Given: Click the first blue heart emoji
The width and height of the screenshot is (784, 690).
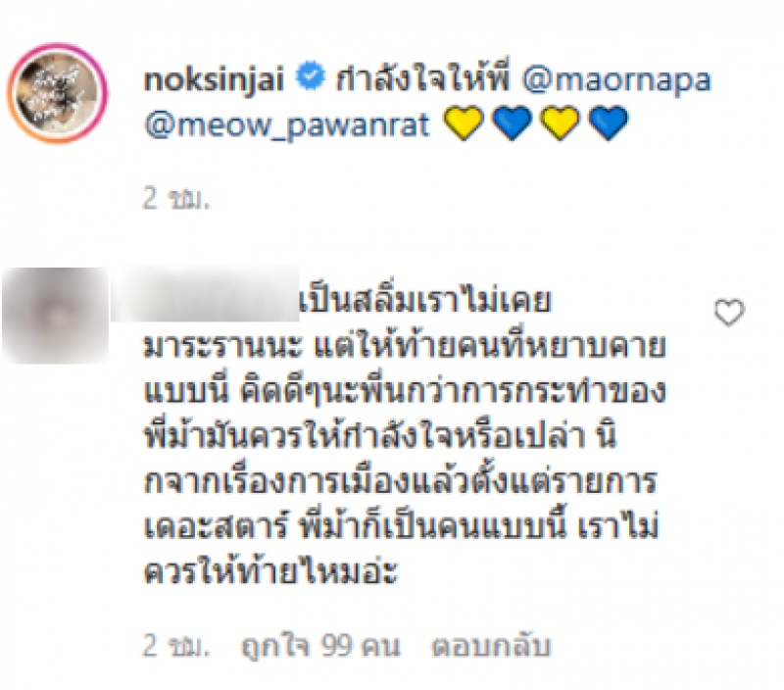Looking at the screenshot, I should [512, 123].
